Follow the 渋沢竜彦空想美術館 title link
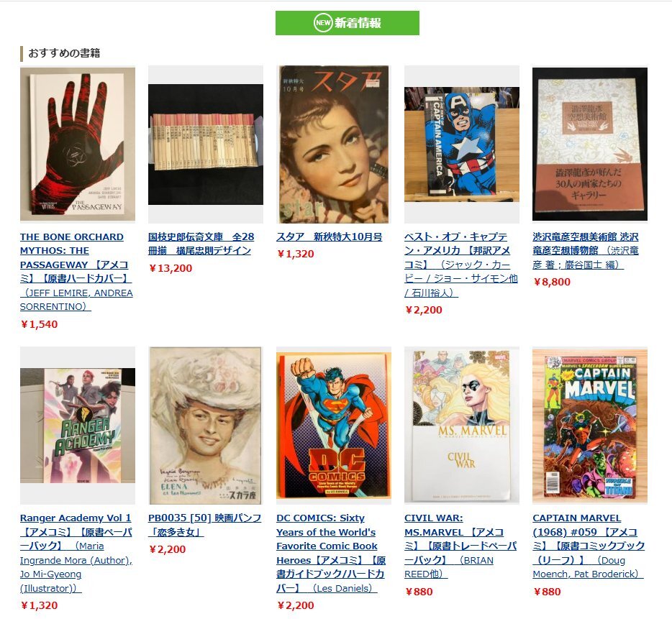The height and width of the screenshot is (619, 672). coord(586,251)
